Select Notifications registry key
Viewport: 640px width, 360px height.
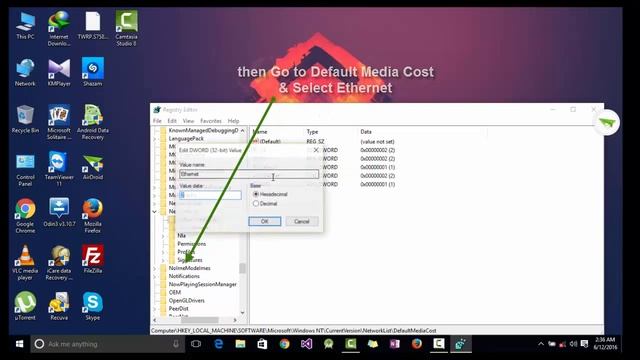coord(184,276)
